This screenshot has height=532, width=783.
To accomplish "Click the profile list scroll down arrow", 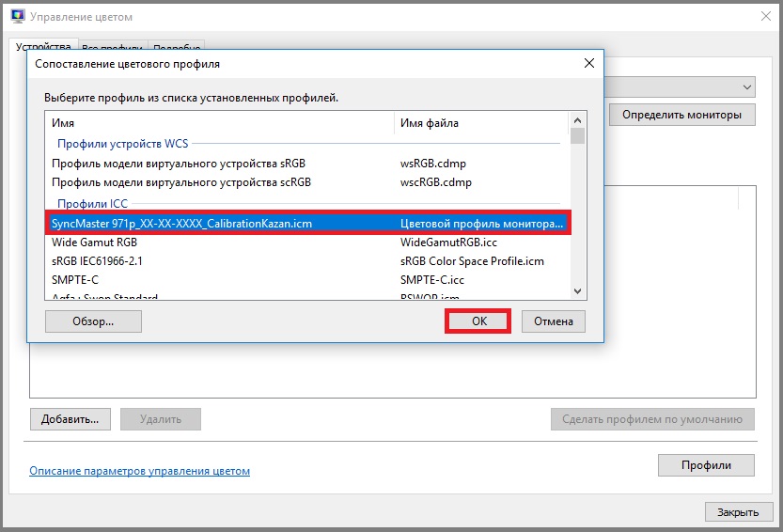I will pos(578,291).
